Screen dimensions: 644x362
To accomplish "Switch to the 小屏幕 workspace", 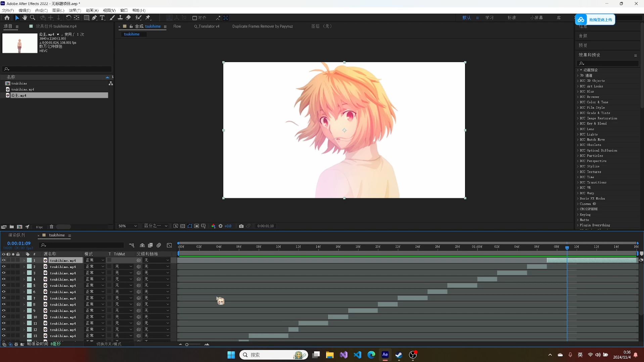I will coord(537,18).
